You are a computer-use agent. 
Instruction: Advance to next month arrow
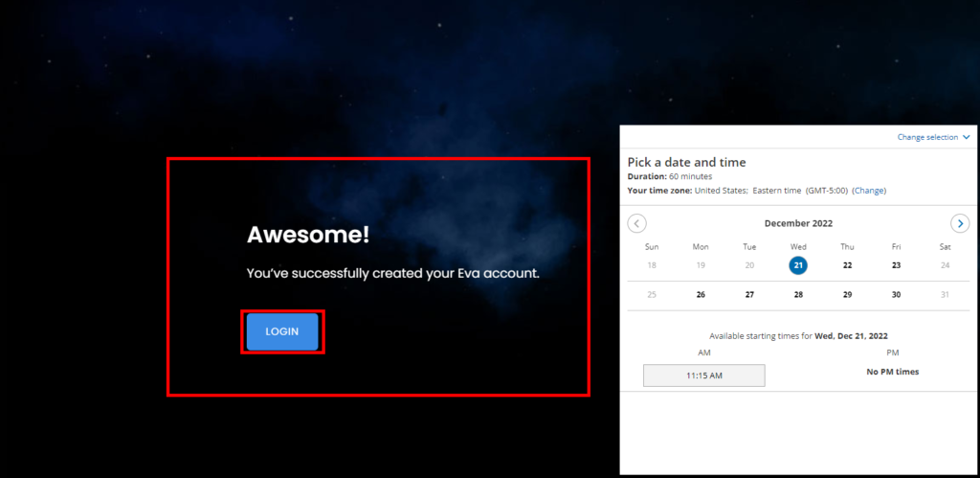point(960,223)
